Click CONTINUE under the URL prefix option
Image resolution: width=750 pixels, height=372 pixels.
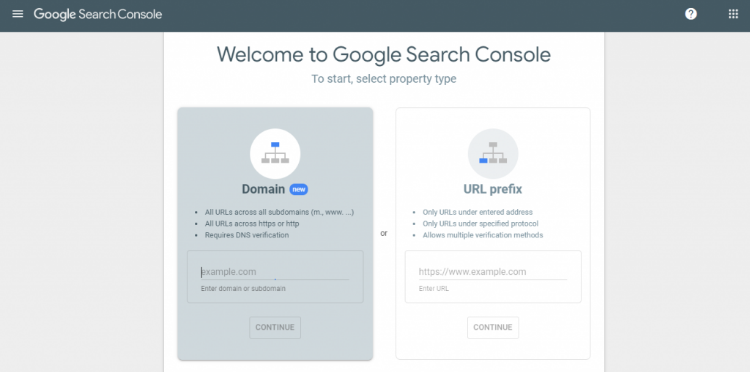pyautogui.click(x=493, y=328)
